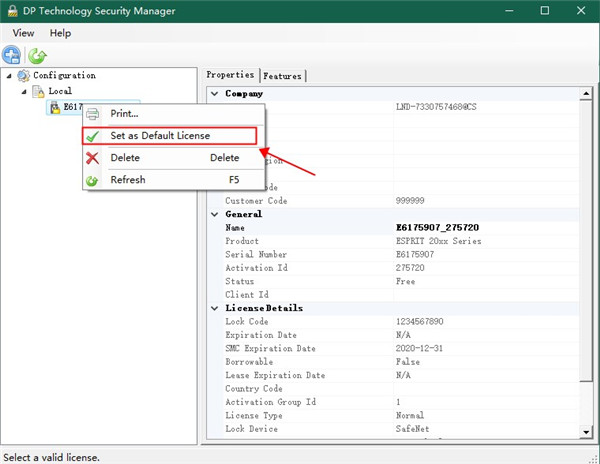Screen dimensions: 600x464
Task: Click the add license toolbar icon
Action: [12, 56]
